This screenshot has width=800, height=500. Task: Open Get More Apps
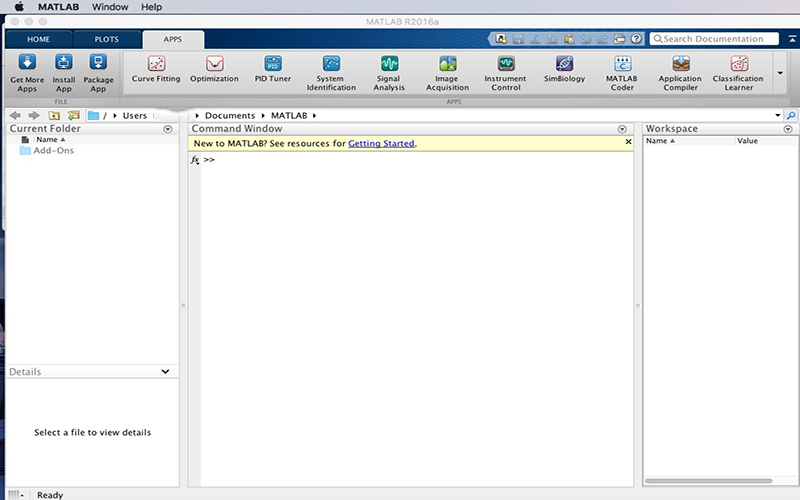tap(27, 73)
